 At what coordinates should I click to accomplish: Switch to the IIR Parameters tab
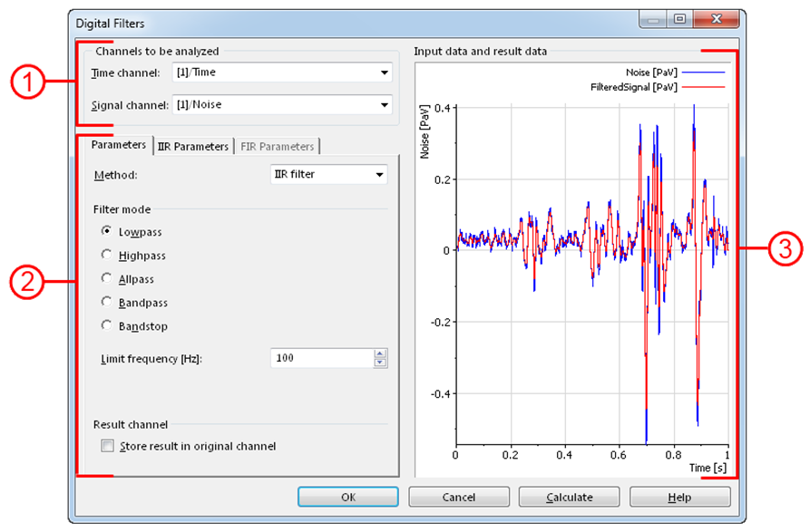(x=192, y=146)
